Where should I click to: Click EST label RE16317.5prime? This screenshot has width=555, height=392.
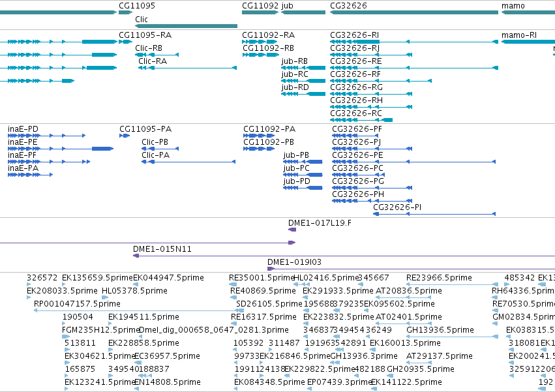click(263, 317)
